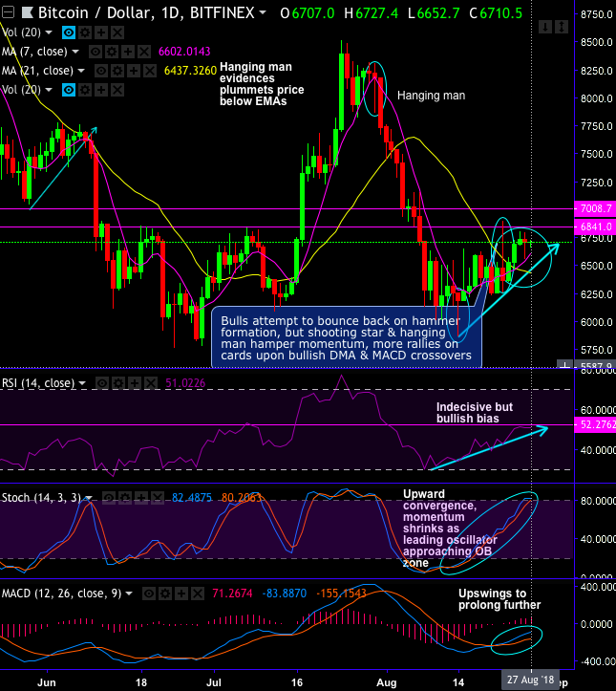The height and width of the screenshot is (691, 616).
Task: Click the up-down arrow pane maximize button
Action: click(562, 28)
